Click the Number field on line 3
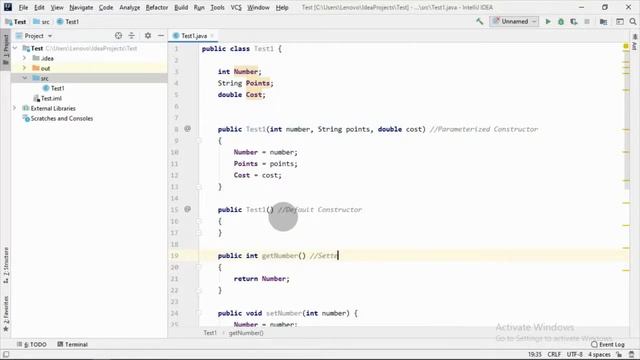The height and width of the screenshot is (360, 640). 246,71
